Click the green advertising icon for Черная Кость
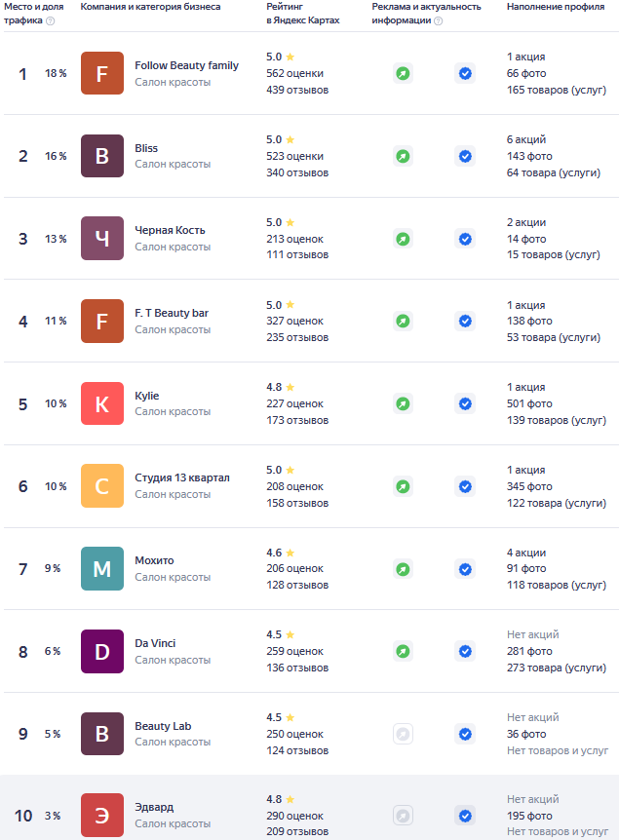The height and width of the screenshot is (840, 619). point(403,239)
